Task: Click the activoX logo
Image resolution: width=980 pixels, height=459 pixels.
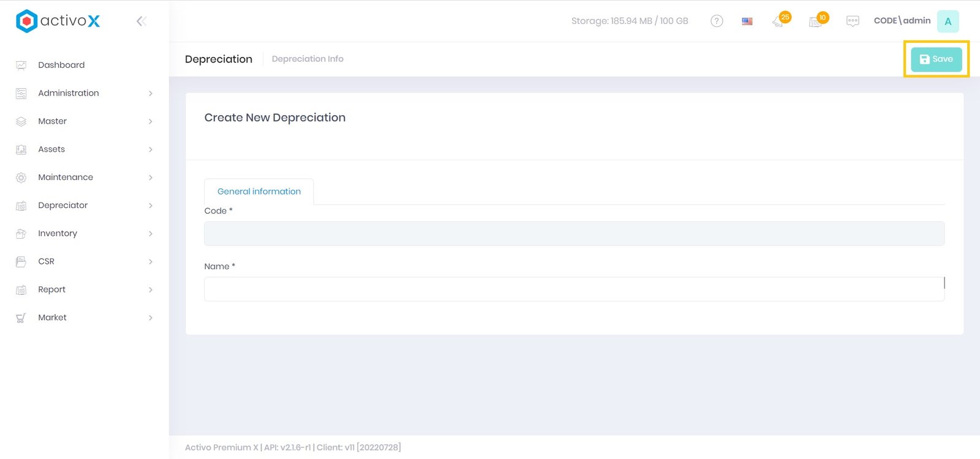Action: [58, 21]
